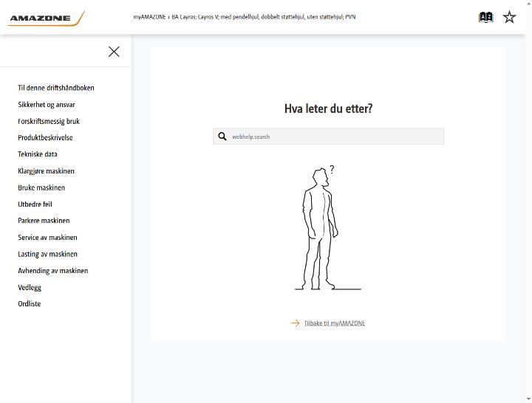The image size is (532, 403).
Task: Click the magnifying glass search icon
Action: coord(222,137)
